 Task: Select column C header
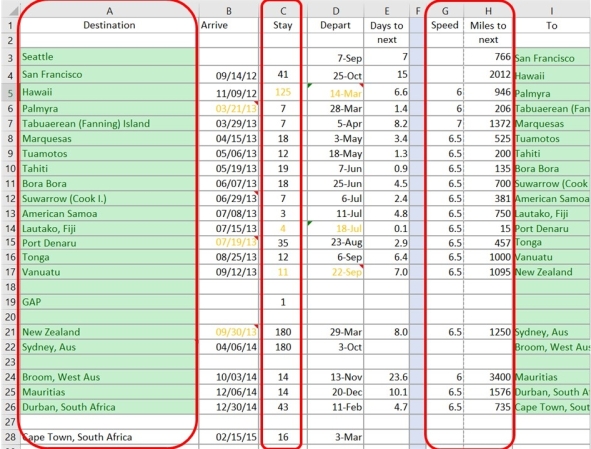point(283,11)
